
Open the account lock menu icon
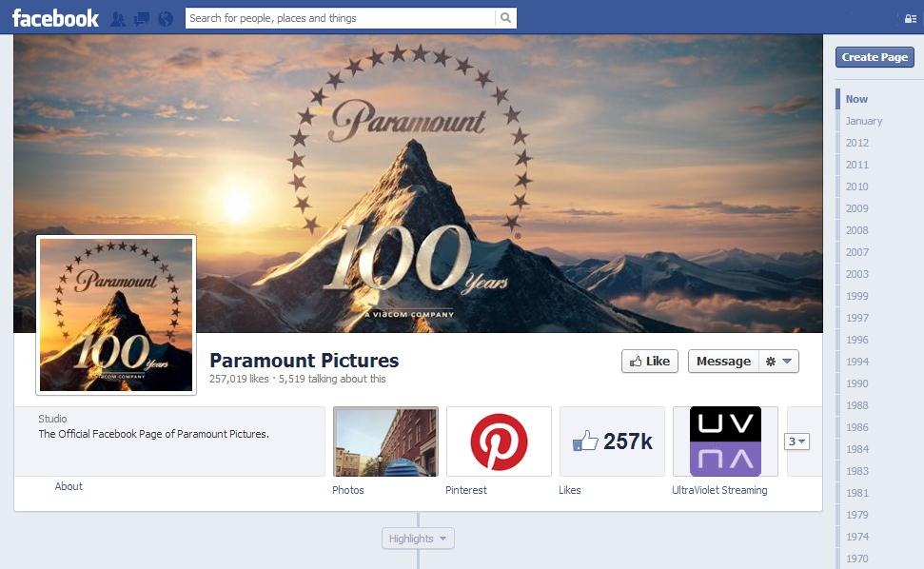point(911,18)
